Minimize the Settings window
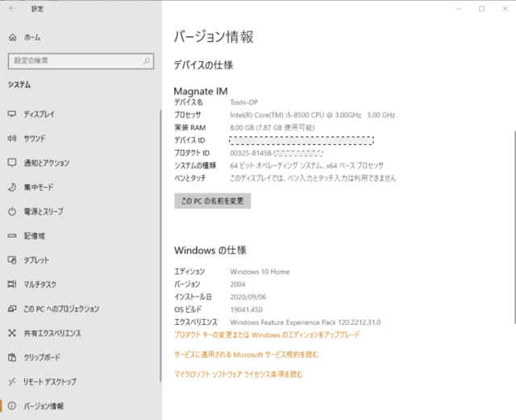The height and width of the screenshot is (420, 516). pos(459,9)
